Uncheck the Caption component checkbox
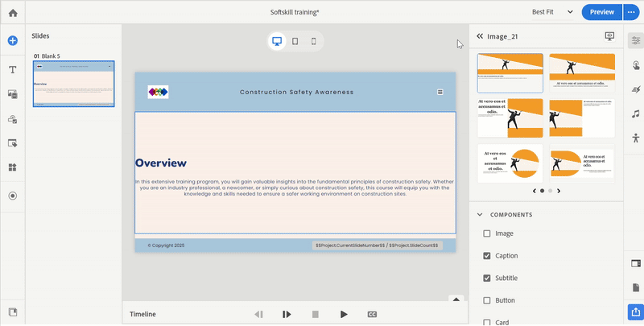The height and width of the screenshot is (326, 644). click(x=486, y=256)
